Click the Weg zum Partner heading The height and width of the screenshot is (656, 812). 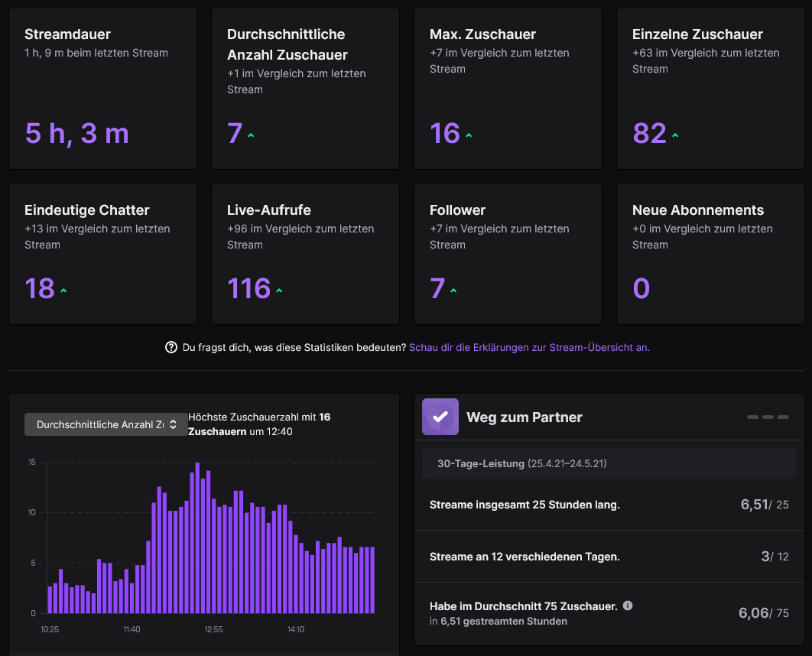524,417
